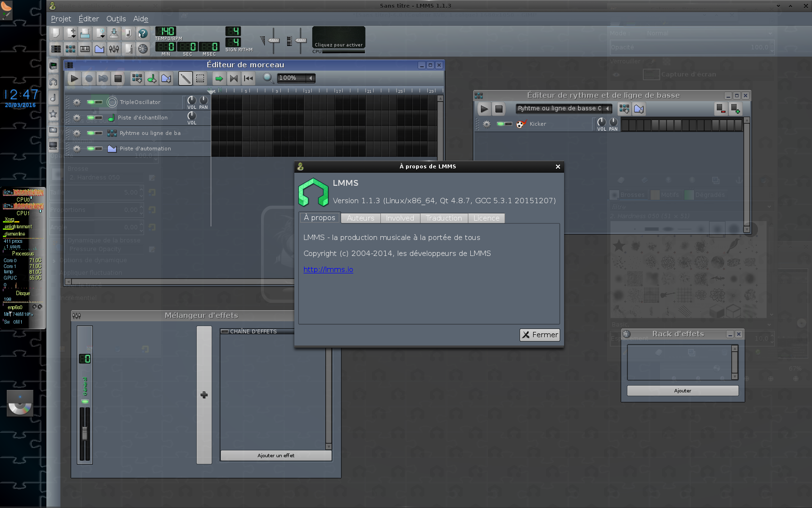
Task: Switch to the Auteurs tab
Action: click(x=361, y=218)
